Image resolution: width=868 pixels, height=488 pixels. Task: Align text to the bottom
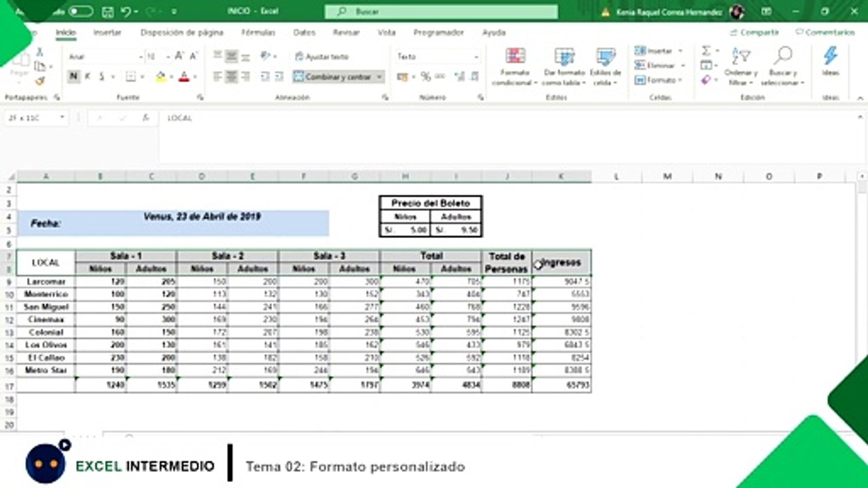[245, 56]
